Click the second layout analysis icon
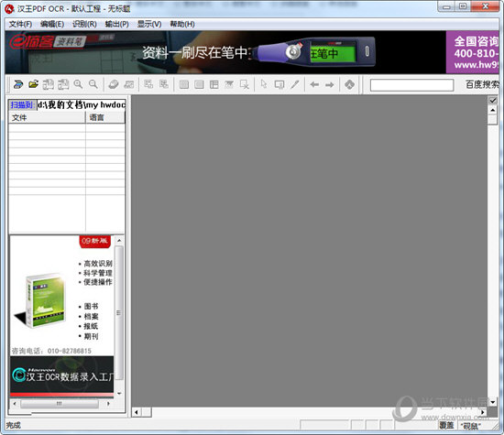Image resolution: width=504 pixels, height=435 pixels. 164,84
